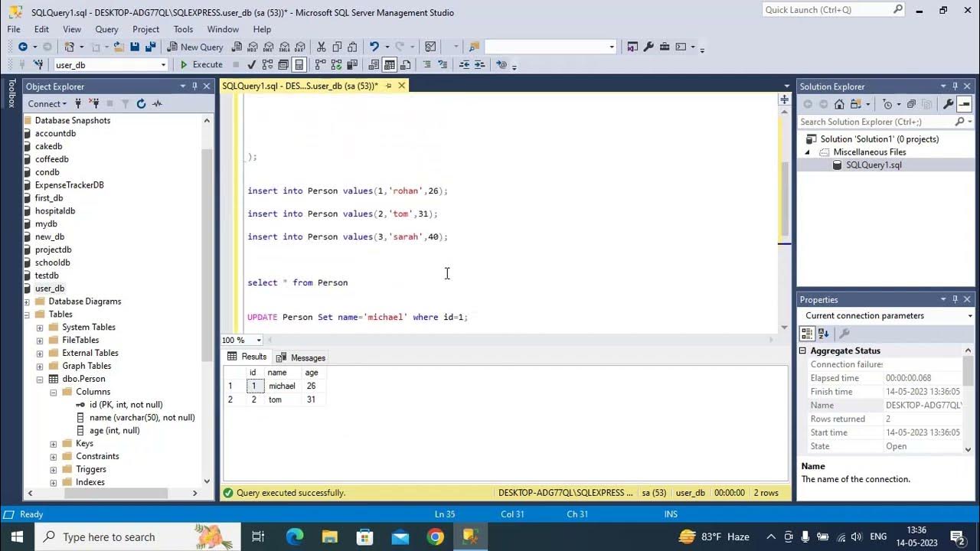This screenshot has width=980, height=551.
Task: Select the name (varchar(50), not null) column
Action: point(142,417)
